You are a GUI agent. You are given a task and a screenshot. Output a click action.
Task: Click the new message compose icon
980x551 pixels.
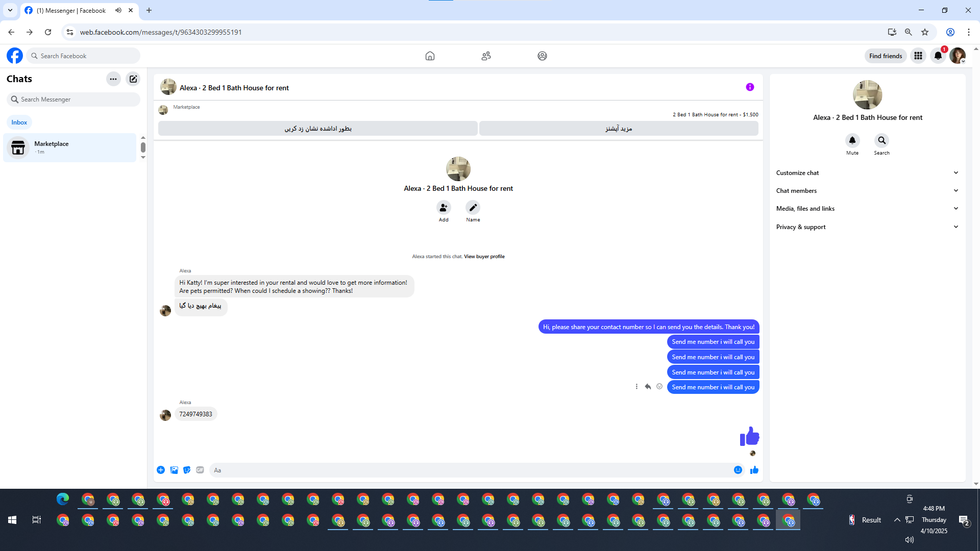click(x=133, y=79)
